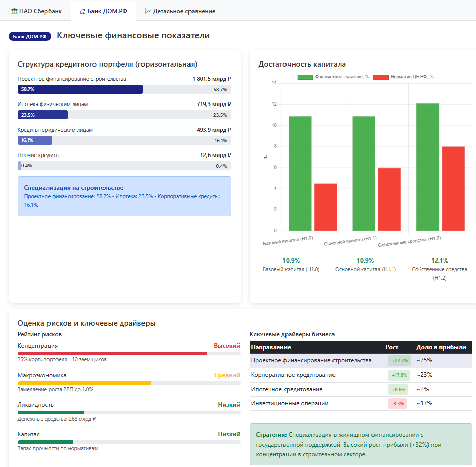Viewport: 476px width, 467px height.
Task: Click the house icon on Банк ДОМ.РФ tab
Action: [x=83, y=11]
